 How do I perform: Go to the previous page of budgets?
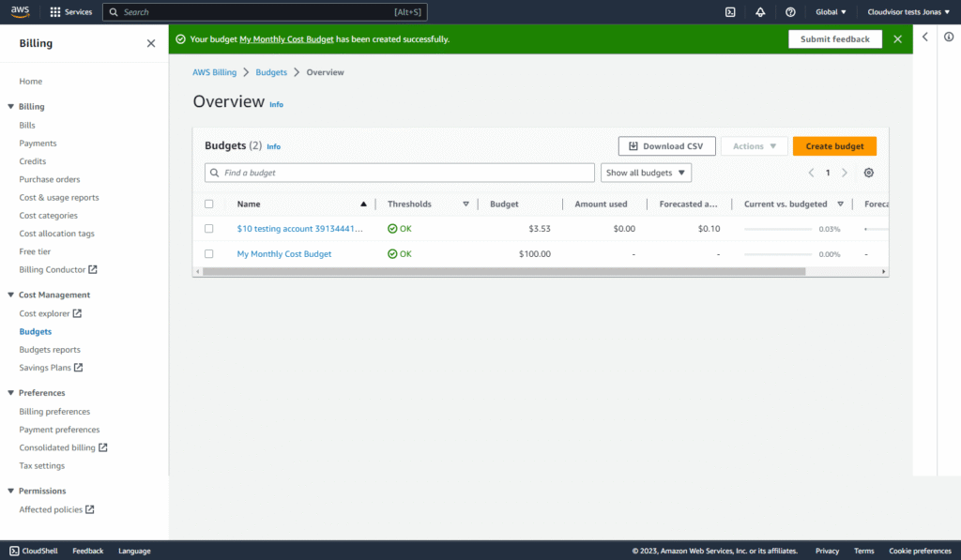coord(811,173)
